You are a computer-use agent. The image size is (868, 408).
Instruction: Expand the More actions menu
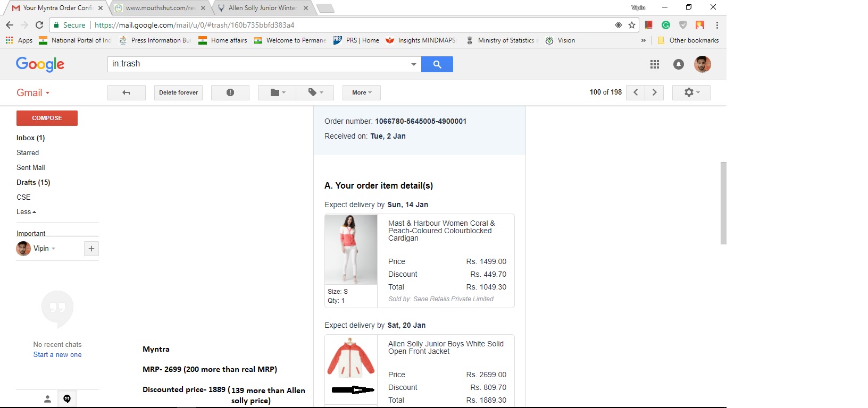[x=361, y=92]
